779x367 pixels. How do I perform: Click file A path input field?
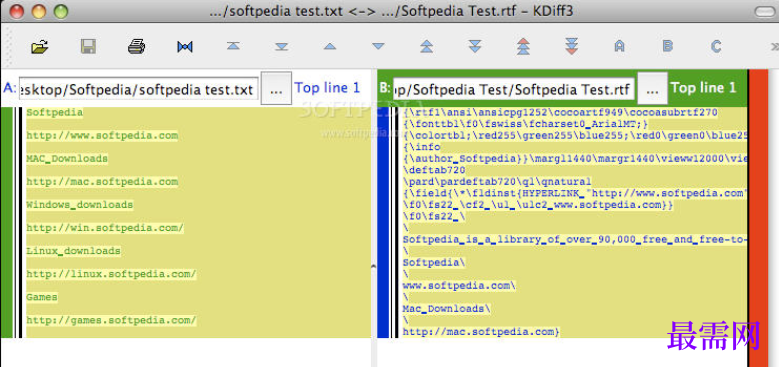coord(139,88)
